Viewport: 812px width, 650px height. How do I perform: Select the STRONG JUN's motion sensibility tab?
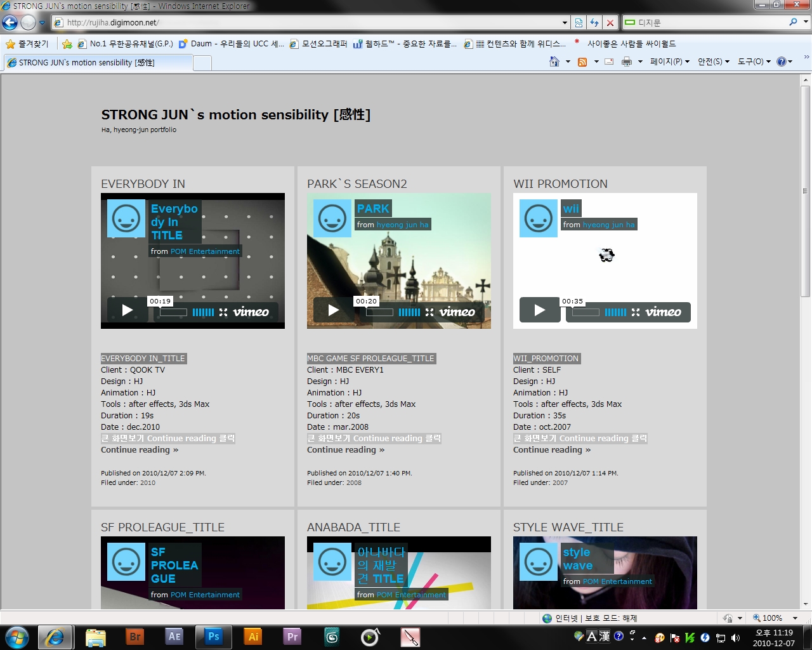pyautogui.click(x=98, y=62)
